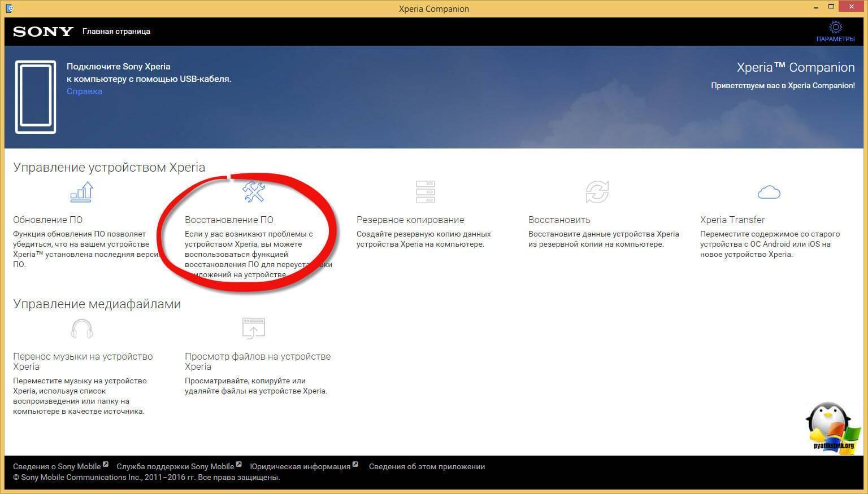Click the Restore circular arrows icon
This screenshot has height=494, width=868.
pos(597,192)
